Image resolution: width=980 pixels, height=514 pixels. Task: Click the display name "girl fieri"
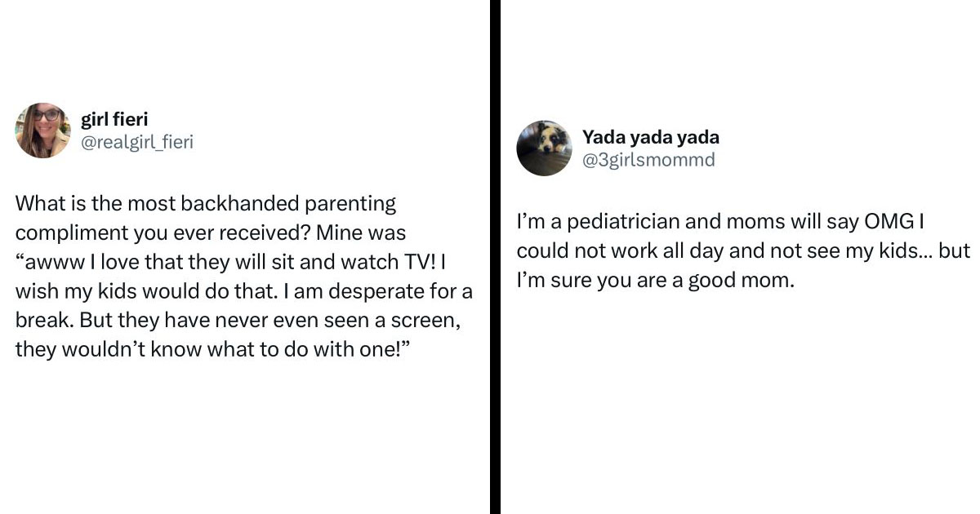[114, 120]
